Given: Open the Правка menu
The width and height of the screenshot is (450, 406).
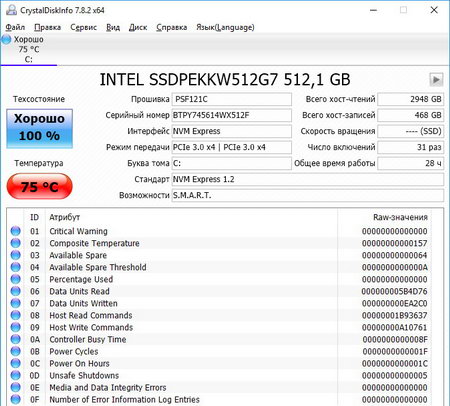Looking at the screenshot, I should pos(47,27).
